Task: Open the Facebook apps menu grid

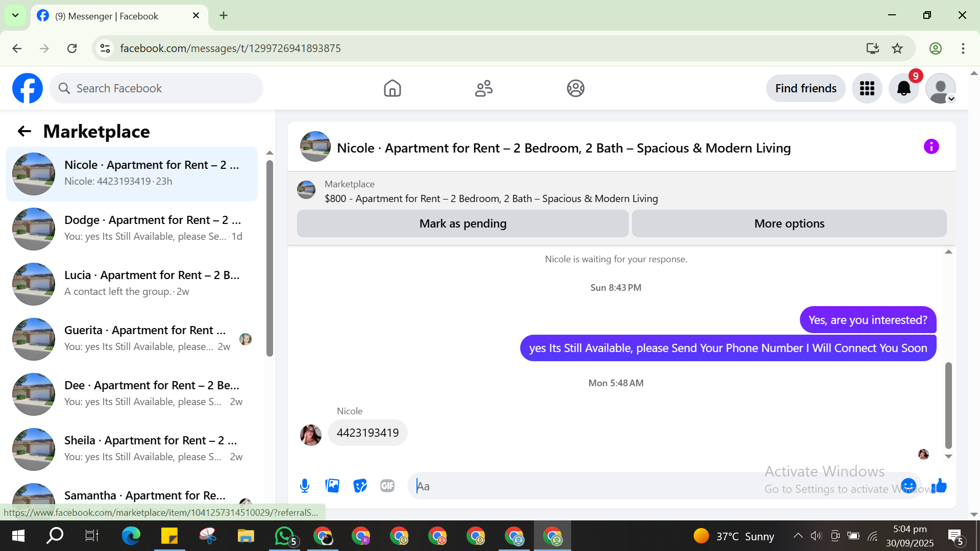Action: coord(867,88)
